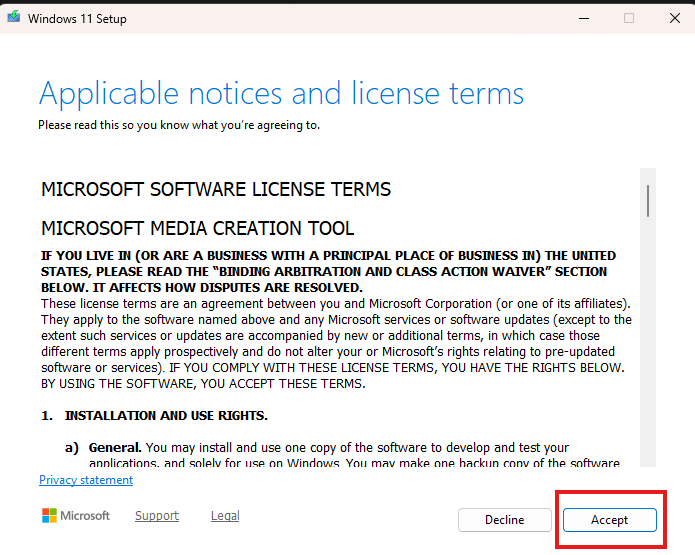Open the Privacy statement link
The width and height of the screenshot is (695, 555).
(86, 480)
